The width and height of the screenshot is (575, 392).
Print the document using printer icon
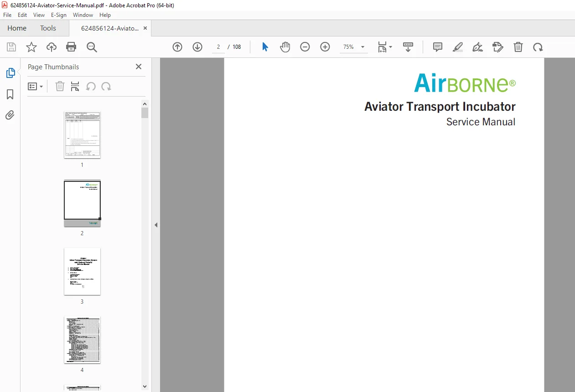coord(71,47)
